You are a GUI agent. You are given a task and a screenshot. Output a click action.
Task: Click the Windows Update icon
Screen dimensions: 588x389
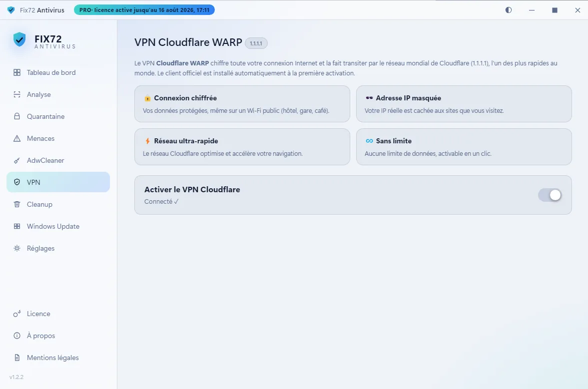pos(17,226)
